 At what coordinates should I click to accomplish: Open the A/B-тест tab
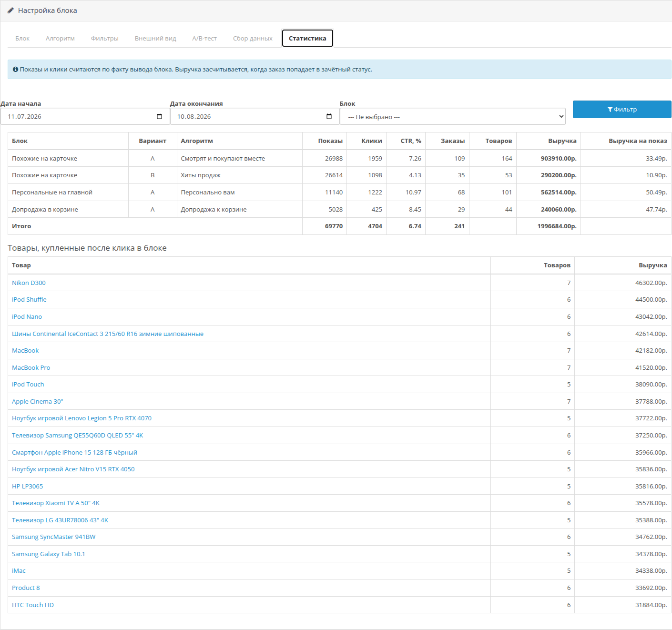tap(204, 39)
